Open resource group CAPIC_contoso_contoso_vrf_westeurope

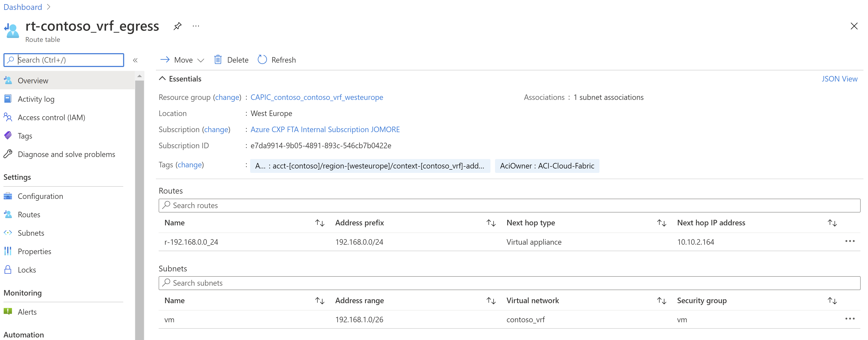[x=316, y=97]
